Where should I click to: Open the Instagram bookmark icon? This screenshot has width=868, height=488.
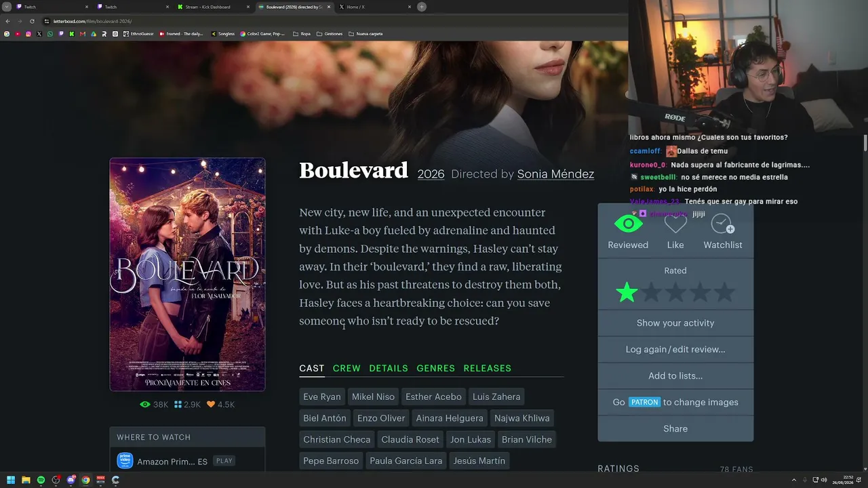pyautogui.click(x=28, y=34)
